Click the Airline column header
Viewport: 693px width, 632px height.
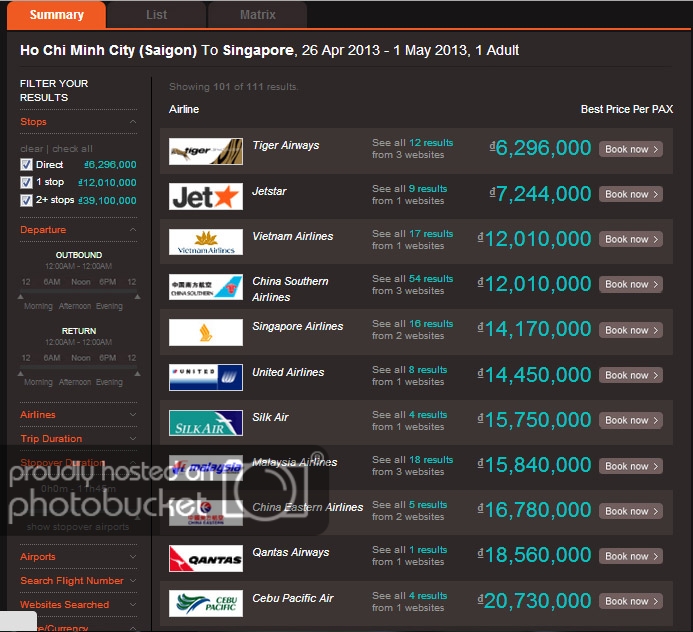point(184,109)
